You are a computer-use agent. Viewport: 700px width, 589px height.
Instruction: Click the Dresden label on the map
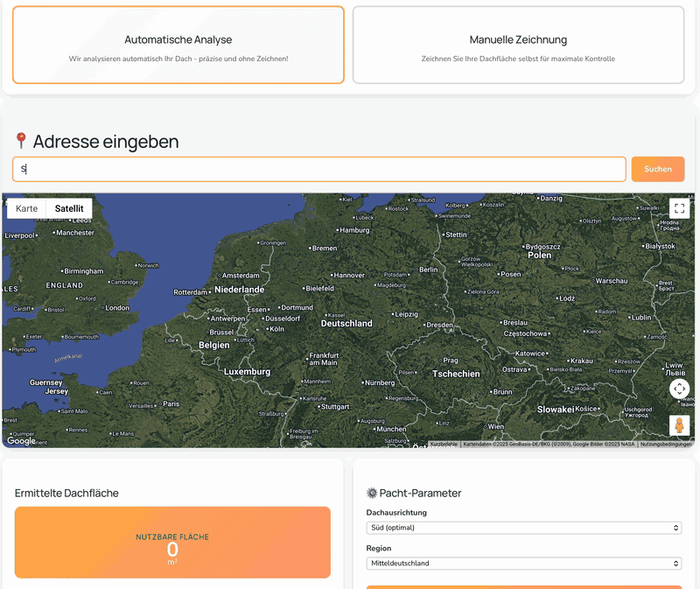pos(439,325)
